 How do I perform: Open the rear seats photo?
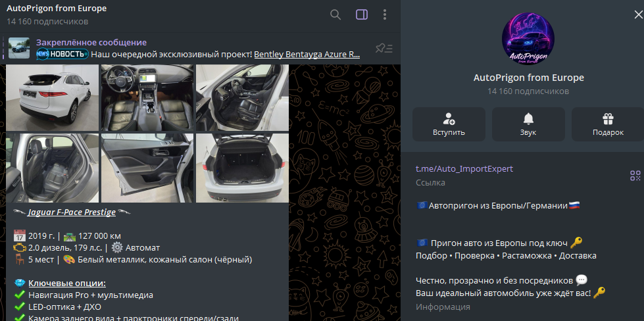click(52, 168)
